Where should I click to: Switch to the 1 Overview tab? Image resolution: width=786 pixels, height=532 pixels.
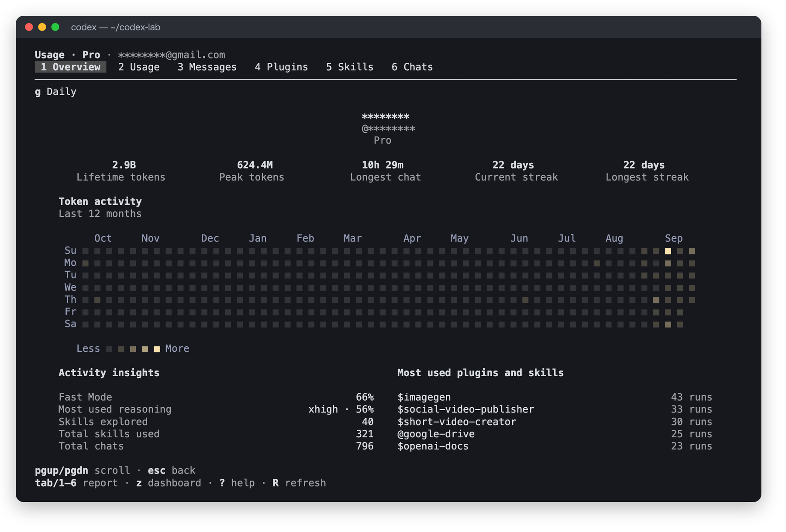click(70, 67)
